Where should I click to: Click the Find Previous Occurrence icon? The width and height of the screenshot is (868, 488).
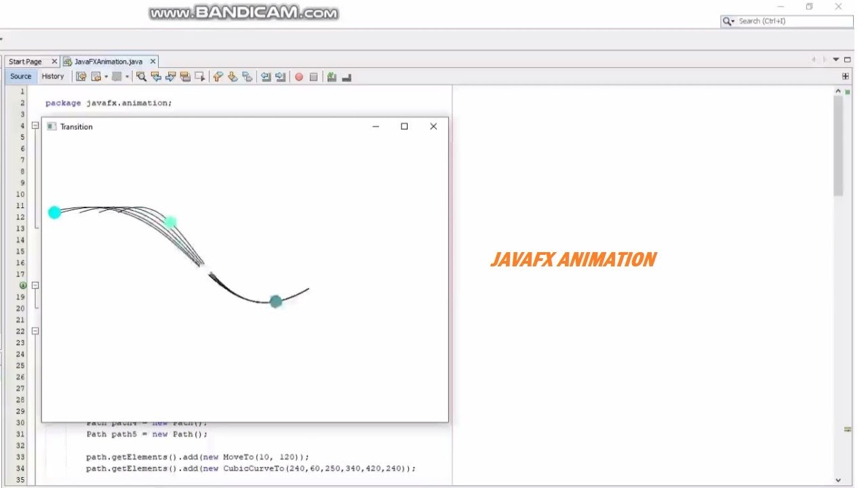point(156,77)
